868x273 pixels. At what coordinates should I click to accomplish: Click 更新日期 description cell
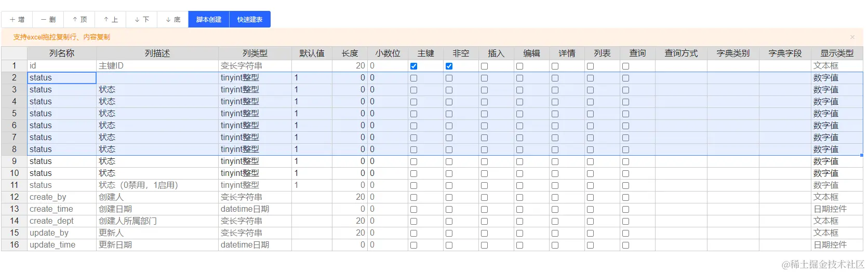[x=157, y=245]
